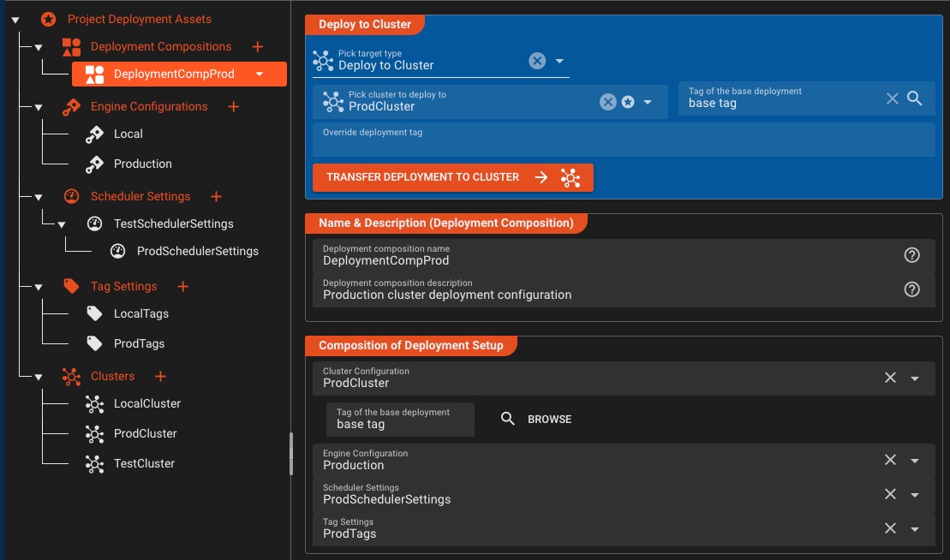Open the Engine Configuration dropdown showing Production

coord(914,460)
